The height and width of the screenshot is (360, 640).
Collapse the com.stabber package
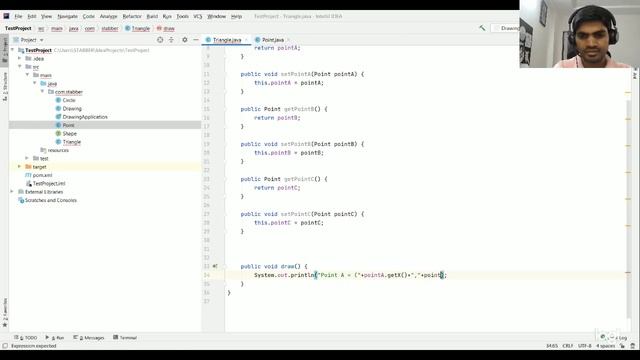(x=42, y=92)
